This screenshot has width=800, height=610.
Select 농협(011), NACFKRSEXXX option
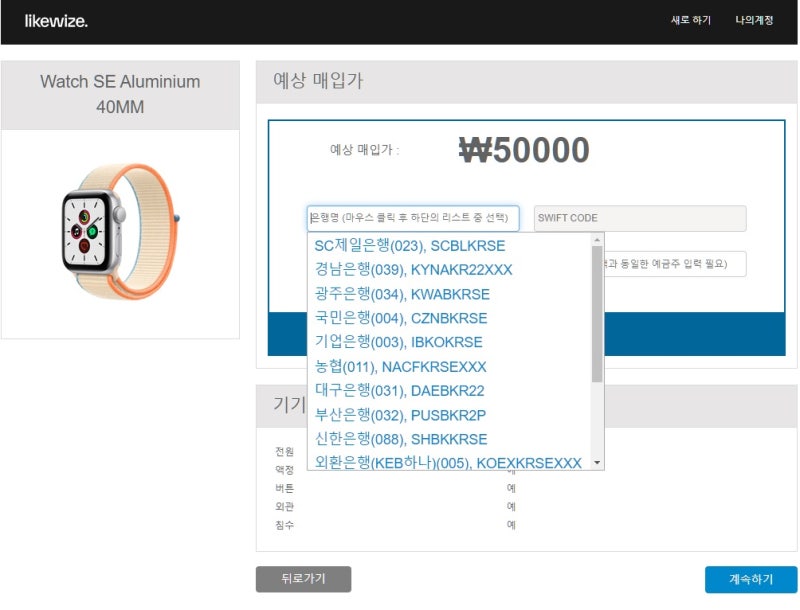coord(401,367)
